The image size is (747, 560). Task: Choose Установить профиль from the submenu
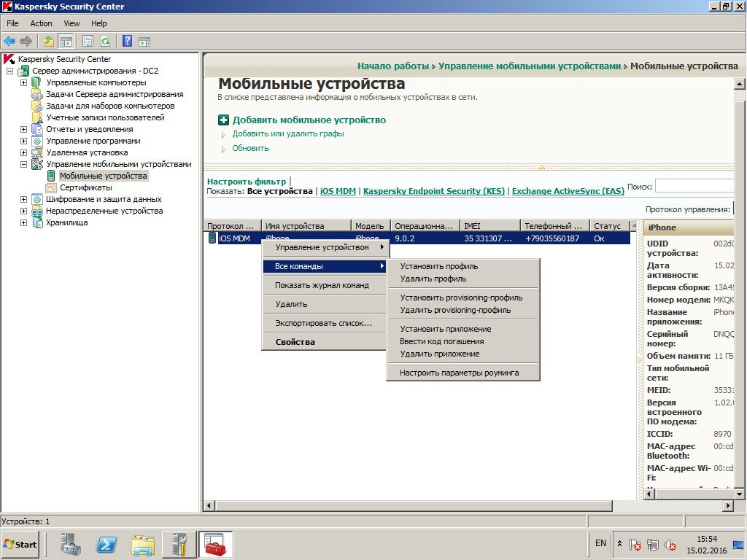(x=462, y=266)
